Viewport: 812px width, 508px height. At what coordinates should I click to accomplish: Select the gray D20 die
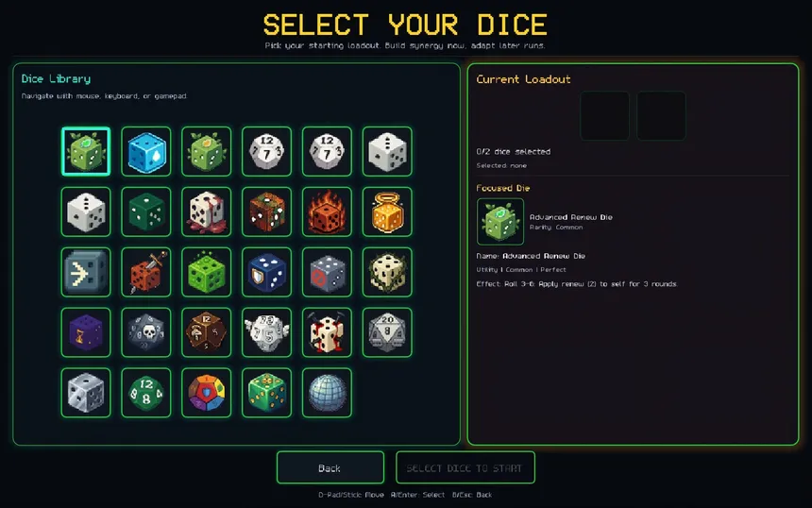[x=387, y=332]
